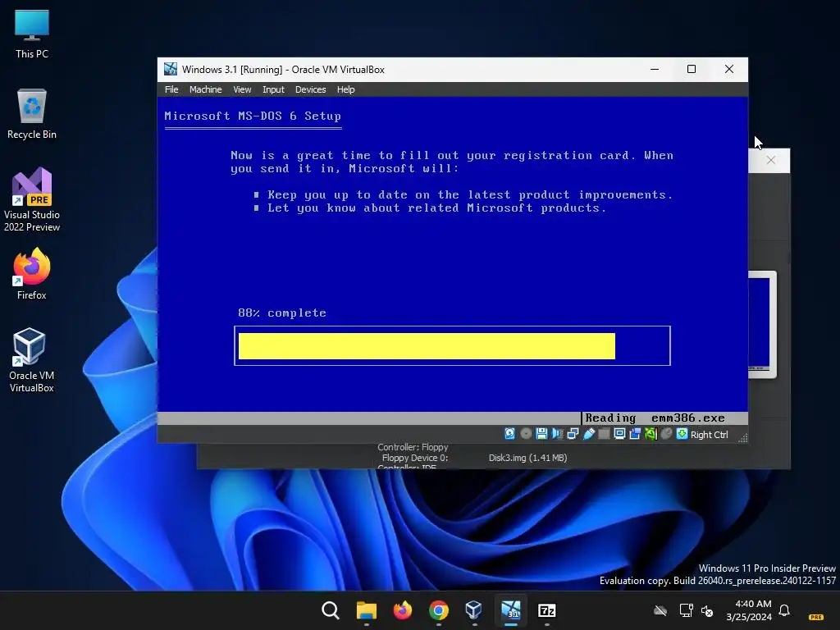This screenshot has height=630, width=840.
Task: Click the network status icon
Action: coord(573,434)
